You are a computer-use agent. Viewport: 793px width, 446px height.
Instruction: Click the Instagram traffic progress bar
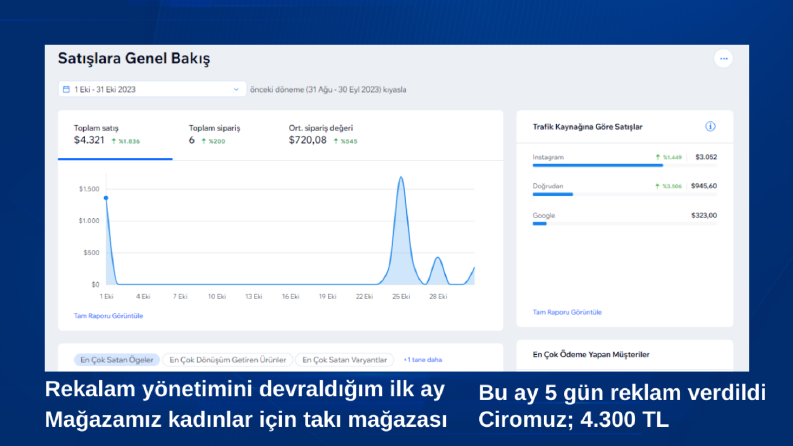(x=625, y=165)
